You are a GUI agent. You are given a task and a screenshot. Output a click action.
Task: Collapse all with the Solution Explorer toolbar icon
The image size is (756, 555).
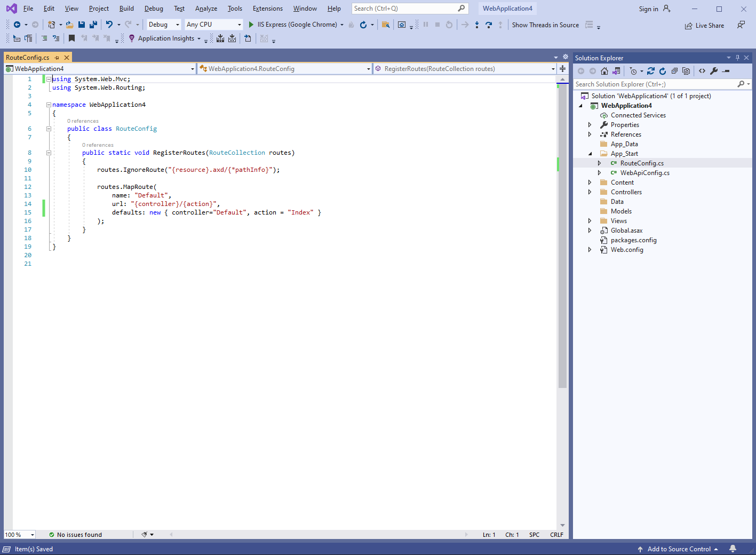point(674,71)
